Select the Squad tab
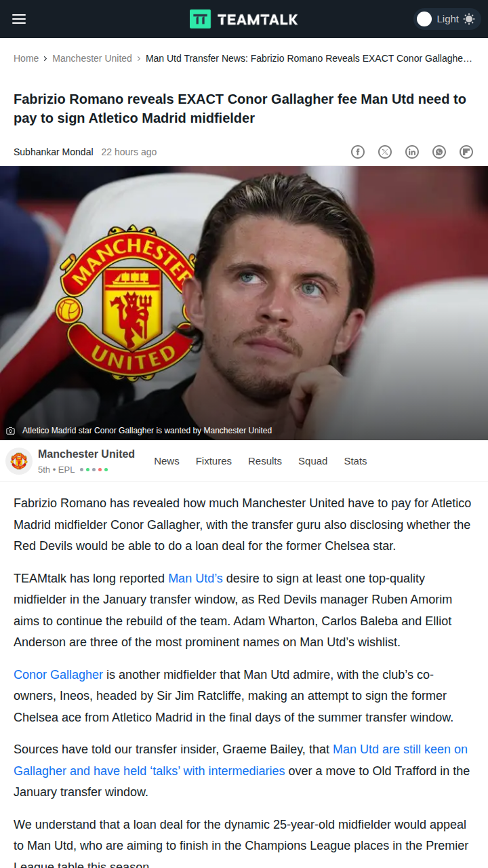 313,461
